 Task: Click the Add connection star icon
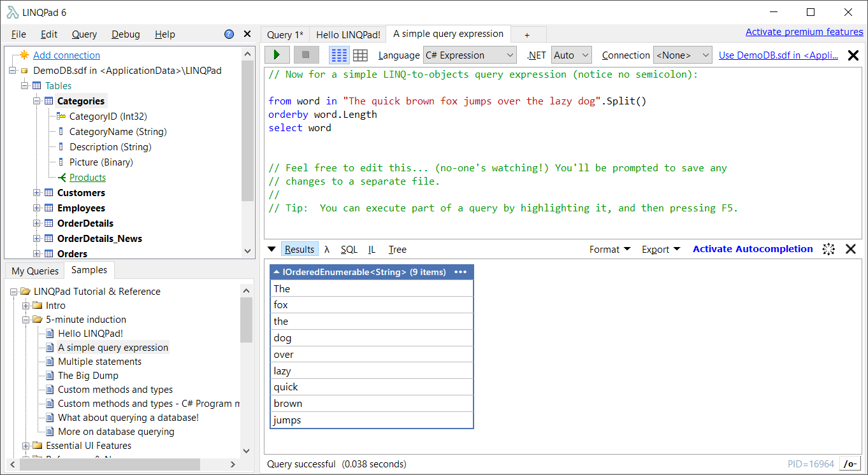(x=24, y=55)
